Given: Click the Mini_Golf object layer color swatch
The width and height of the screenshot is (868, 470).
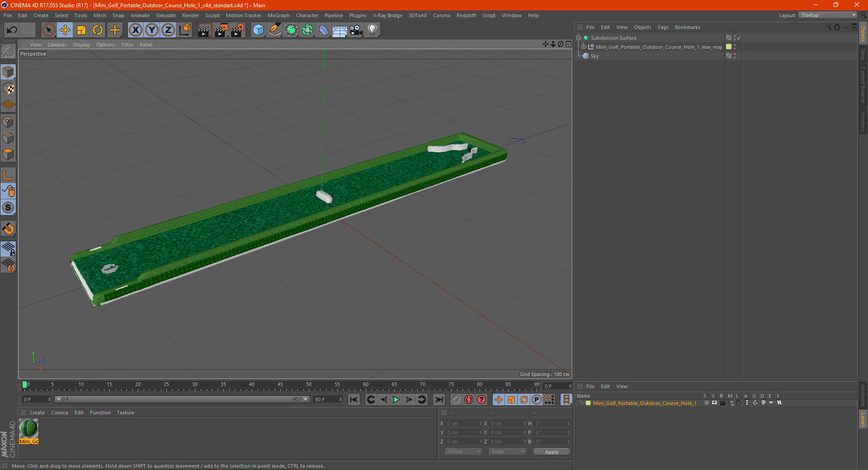Looking at the screenshot, I should point(729,47).
